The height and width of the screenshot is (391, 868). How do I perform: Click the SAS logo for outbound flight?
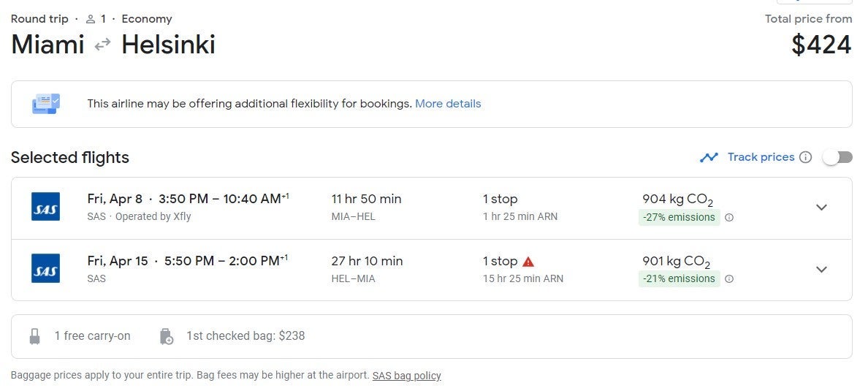pyautogui.click(x=46, y=207)
